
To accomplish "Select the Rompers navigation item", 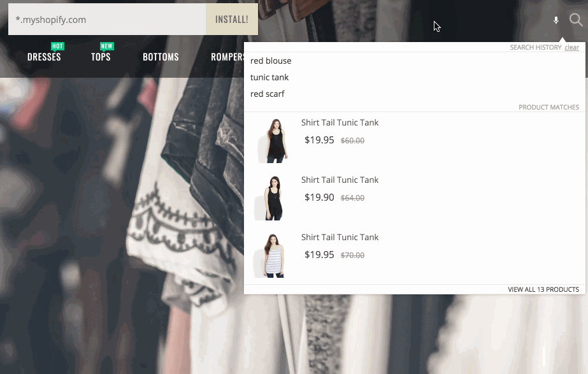I will [x=228, y=57].
